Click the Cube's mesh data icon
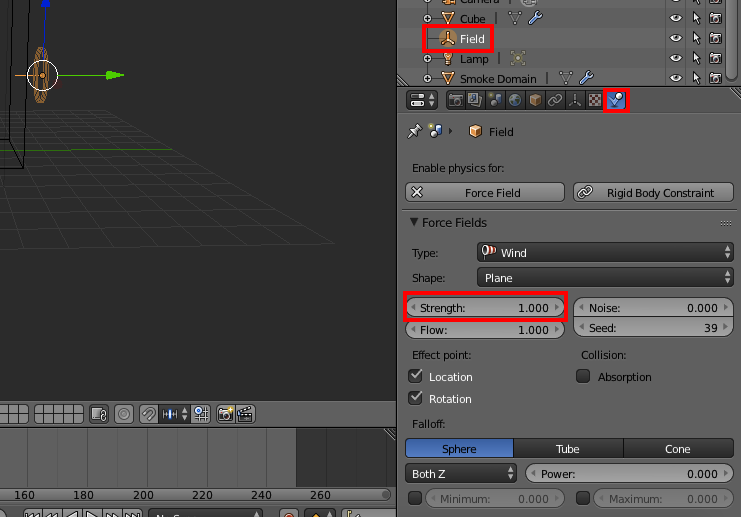Image resolution: width=741 pixels, height=517 pixels. [514, 18]
